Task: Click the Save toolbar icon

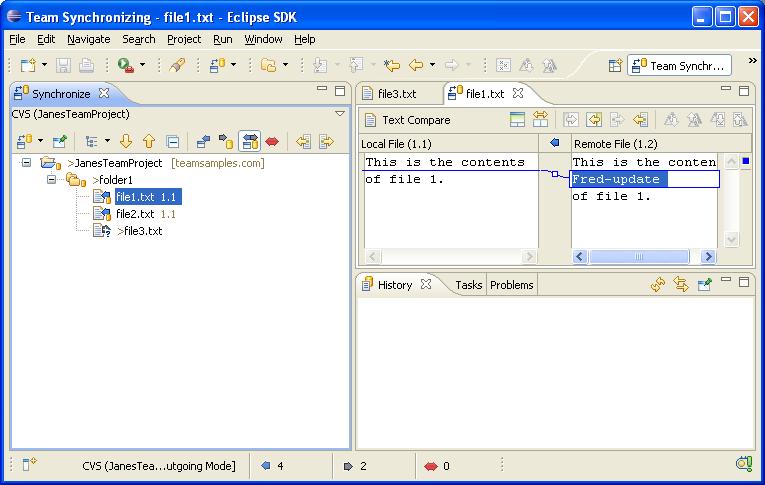Action: 63,65
